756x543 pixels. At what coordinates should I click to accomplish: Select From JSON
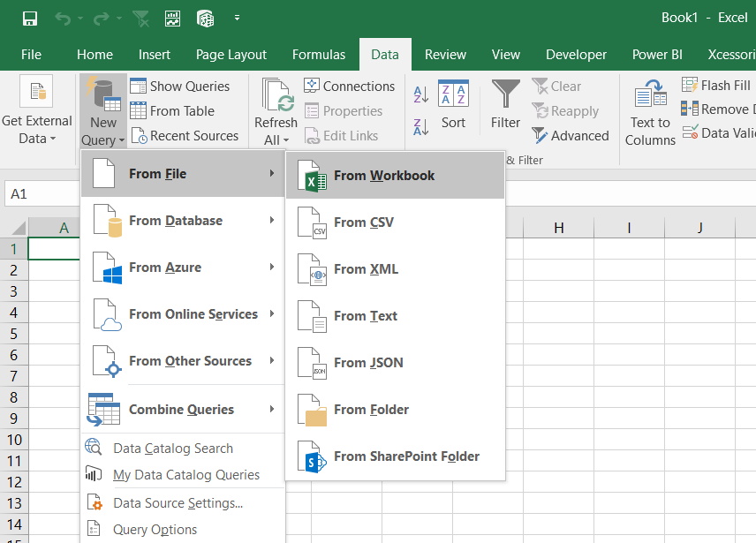(396, 362)
